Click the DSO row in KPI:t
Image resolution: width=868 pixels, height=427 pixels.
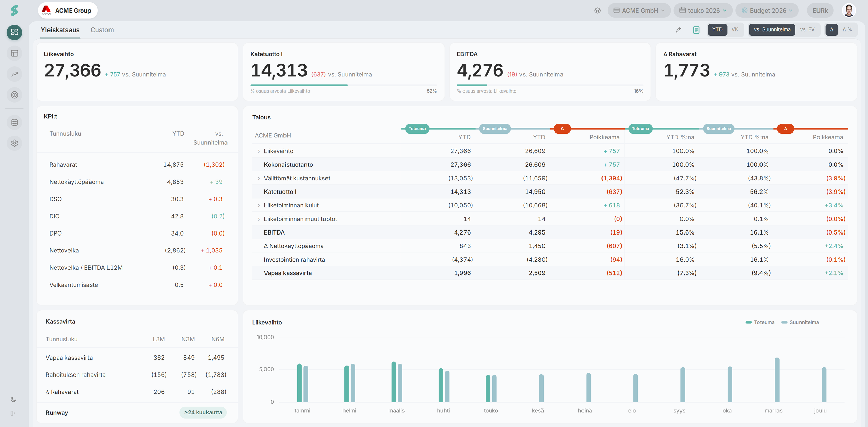137,199
